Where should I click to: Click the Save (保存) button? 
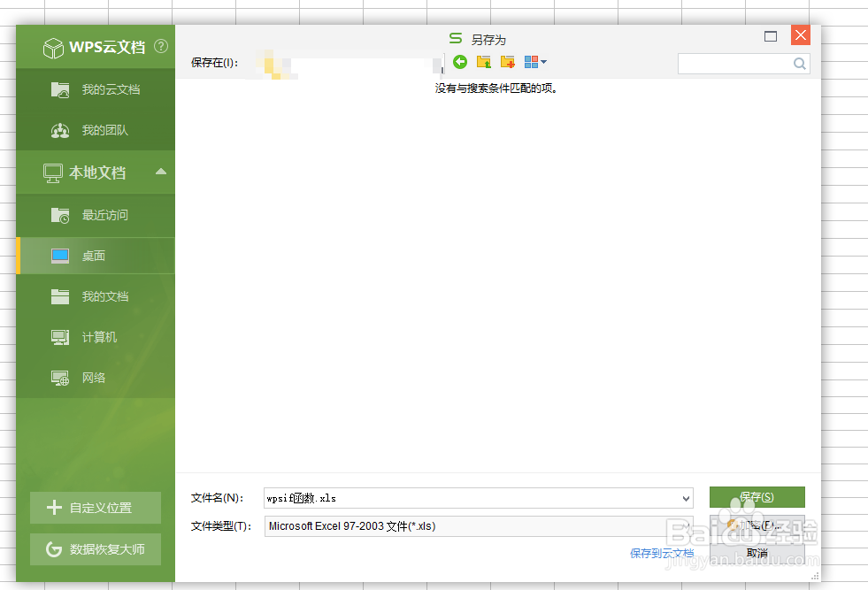pyautogui.click(x=757, y=497)
